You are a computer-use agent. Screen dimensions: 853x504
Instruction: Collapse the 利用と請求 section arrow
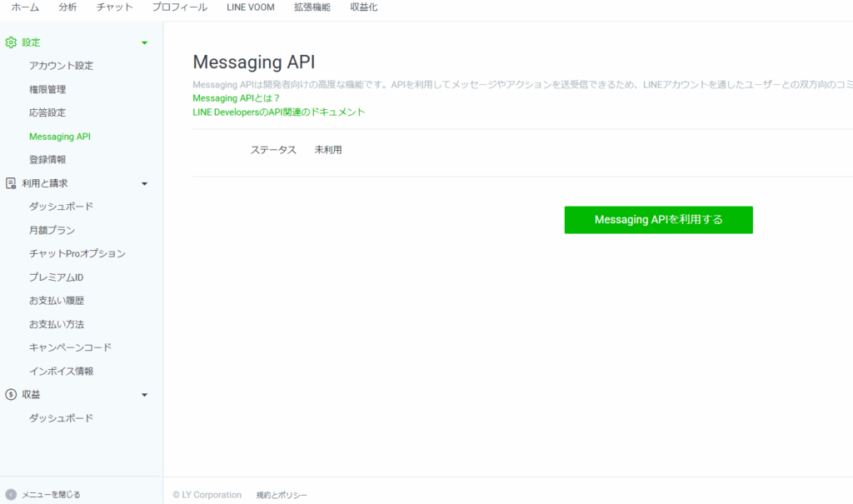coord(144,184)
